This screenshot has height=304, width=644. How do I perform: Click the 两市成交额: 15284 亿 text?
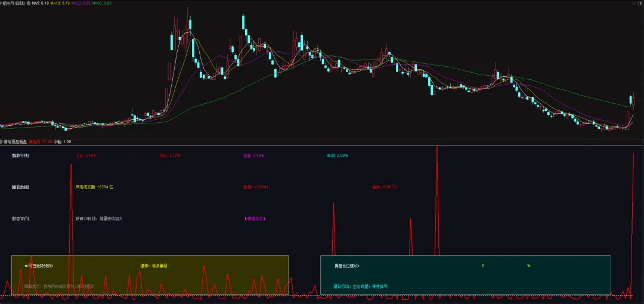pyautogui.click(x=94, y=187)
